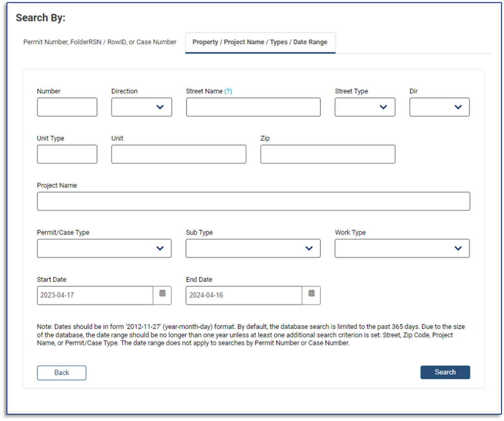Click the Unit input field
This screenshot has height=421, width=504.
179,154
